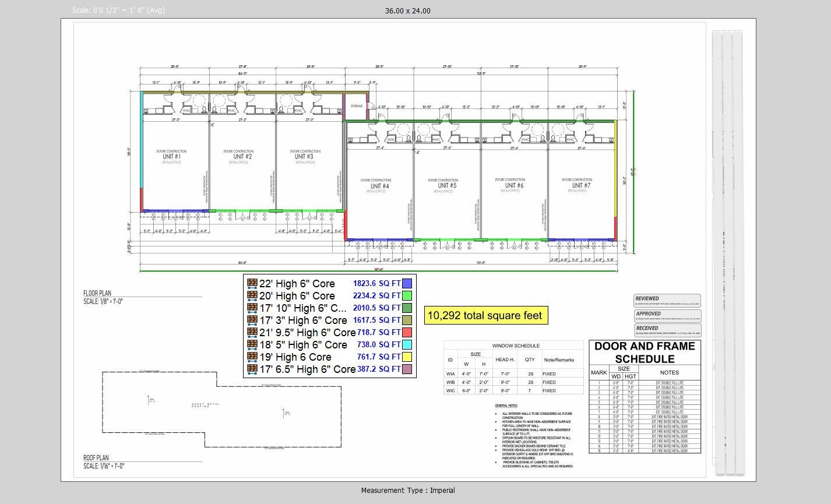Pick the yellow swatch beside 761.7 SQ FT
The width and height of the screenshot is (831, 504).
(407, 357)
